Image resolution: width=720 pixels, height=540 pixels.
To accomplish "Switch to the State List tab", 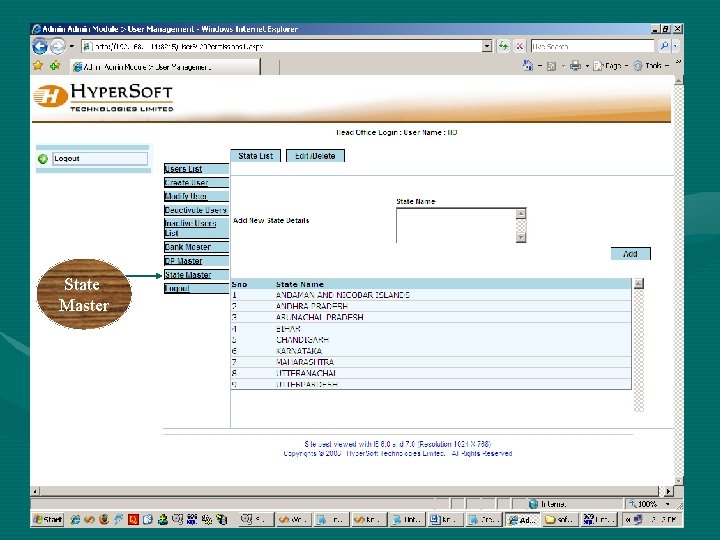I will (255, 156).
